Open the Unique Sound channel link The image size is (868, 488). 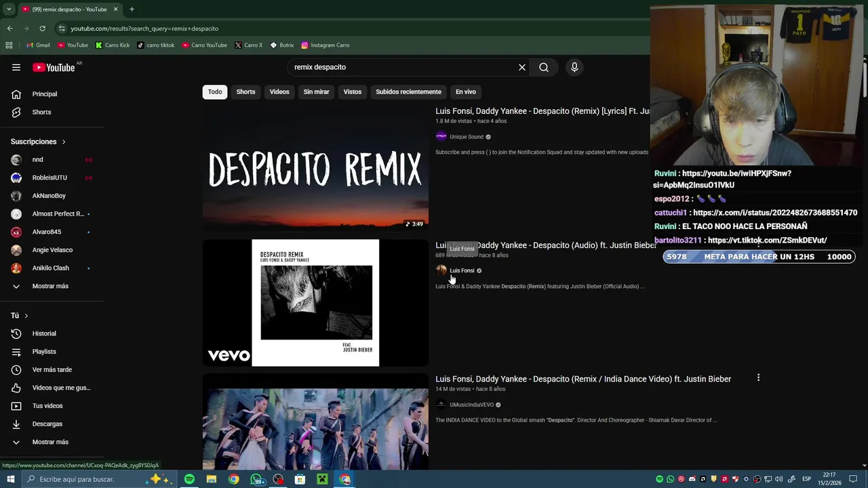[x=467, y=137]
